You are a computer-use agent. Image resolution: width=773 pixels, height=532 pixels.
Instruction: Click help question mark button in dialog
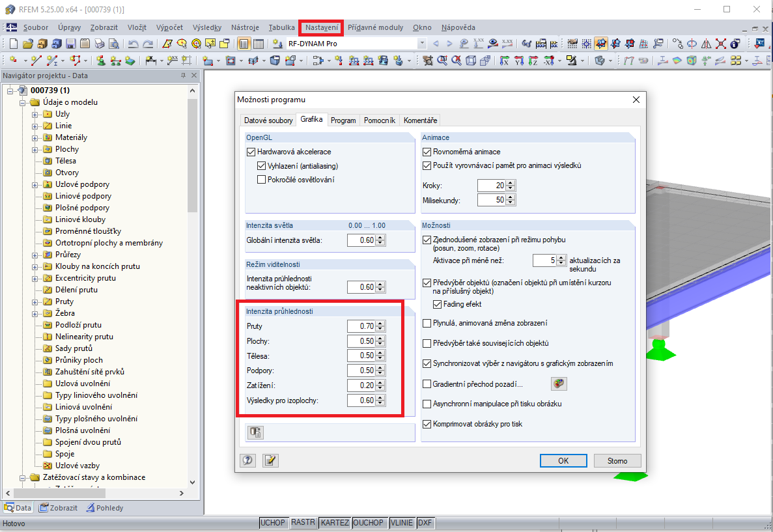(x=247, y=460)
